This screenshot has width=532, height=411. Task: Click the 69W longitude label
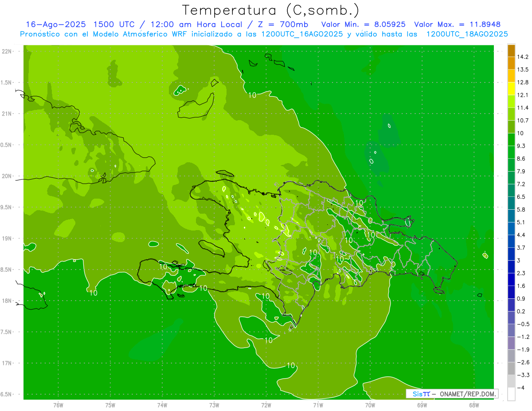(422, 405)
